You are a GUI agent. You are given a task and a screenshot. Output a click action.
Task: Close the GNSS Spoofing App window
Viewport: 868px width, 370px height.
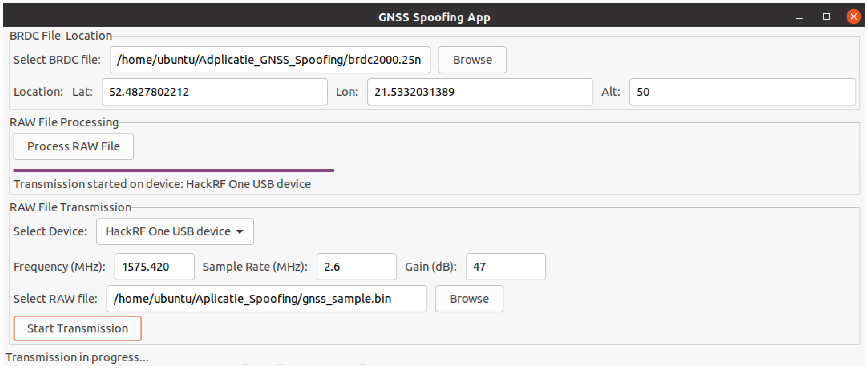[x=853, y=17]
